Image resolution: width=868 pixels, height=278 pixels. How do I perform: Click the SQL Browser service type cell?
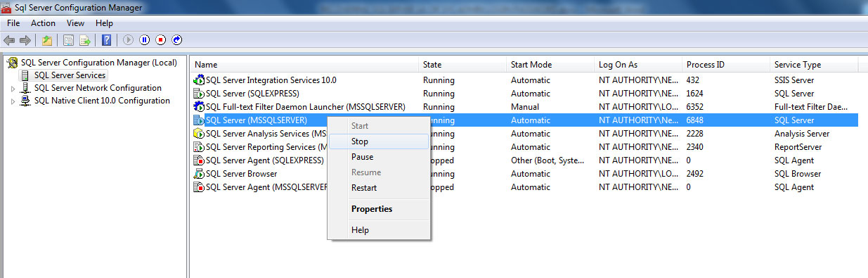point(798,174)
